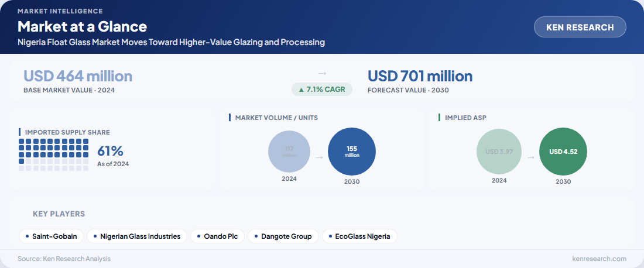Click the arrow between market value figures
Image resolution: width=644 pixels, height=268 pixels.
tap(322, 73)
